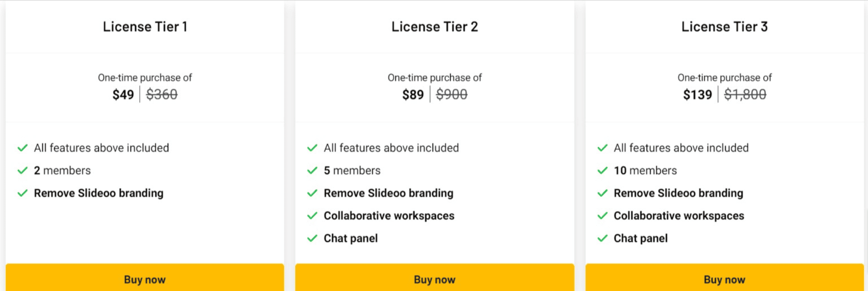The width and height of the screenshot is (868, 291).
Task: Select the License Tier 3 heading
Action: 724,27
